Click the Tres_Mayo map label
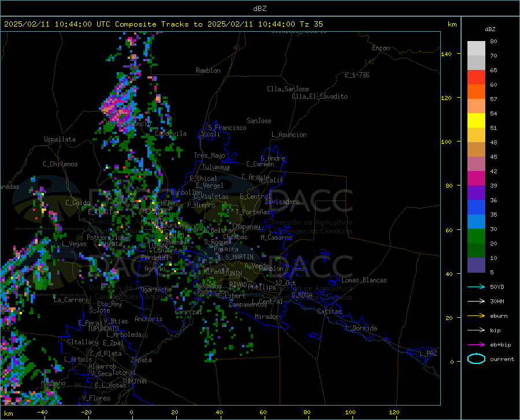520x420 pixels. (209, 155)
